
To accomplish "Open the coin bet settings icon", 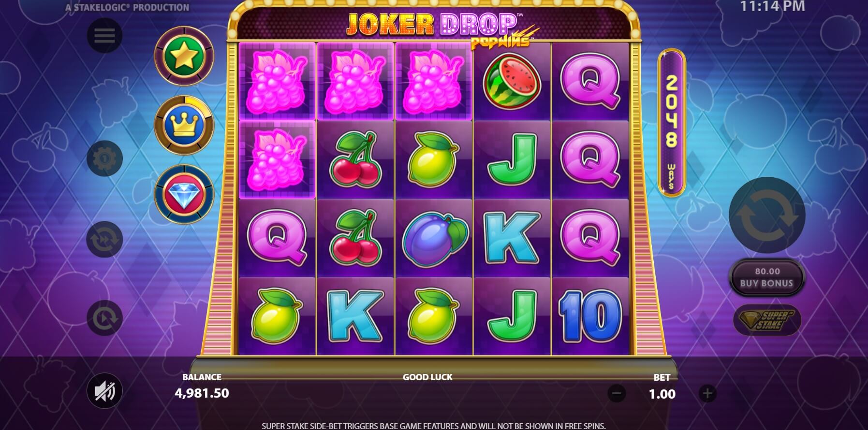I will 104,158.
